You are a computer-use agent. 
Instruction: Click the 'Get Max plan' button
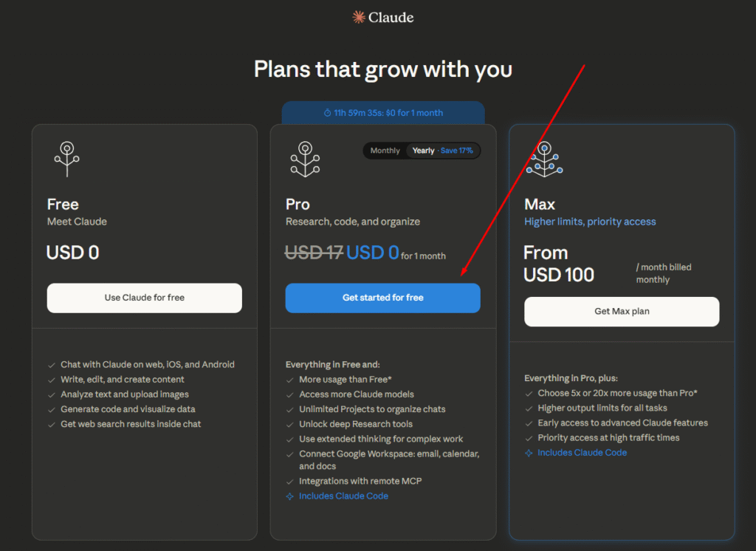click(x=622, y=311)
